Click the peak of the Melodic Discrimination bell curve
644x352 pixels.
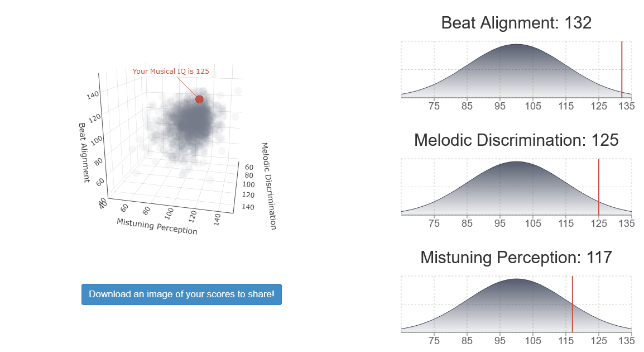[517, 161]
